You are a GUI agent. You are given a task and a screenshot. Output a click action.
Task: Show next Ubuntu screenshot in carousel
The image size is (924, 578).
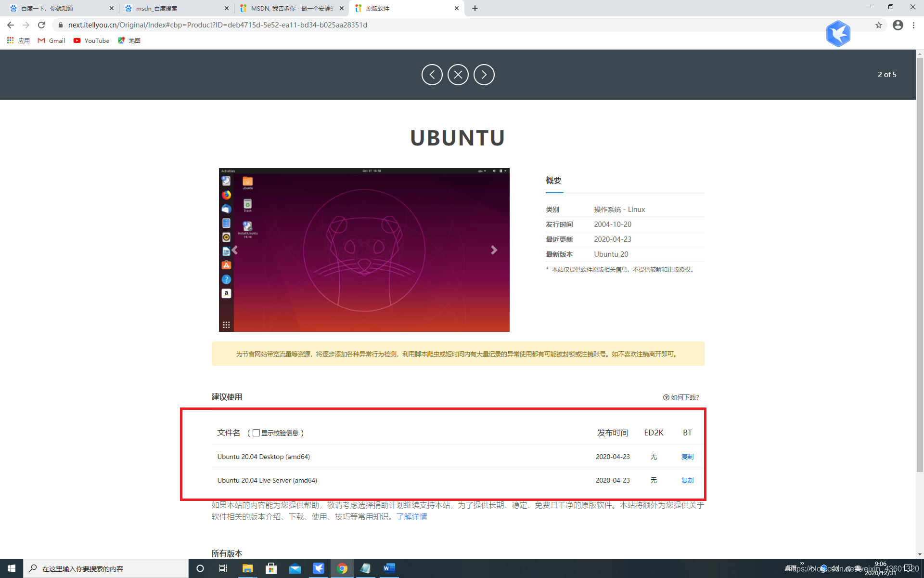[494, 250]
